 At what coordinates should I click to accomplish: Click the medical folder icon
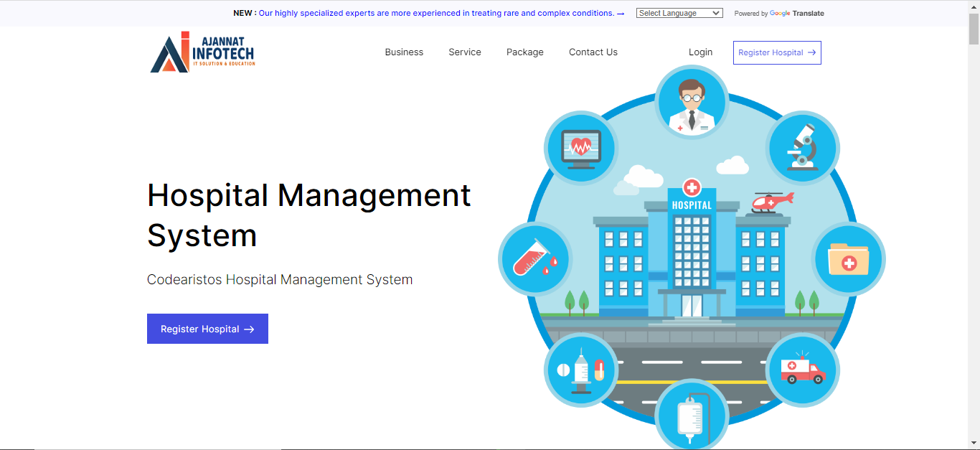(x=848, y=259)
